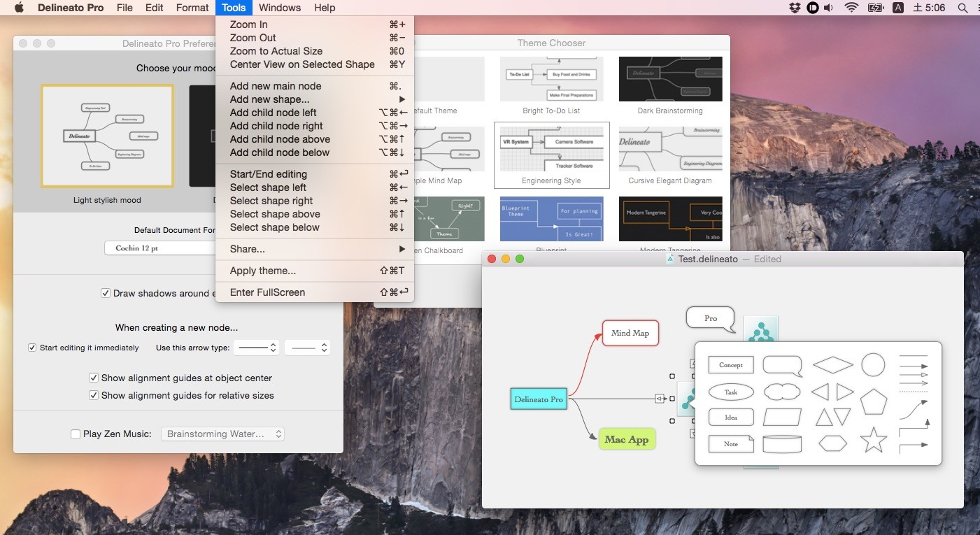The width and height of the screenshot is (980, 535).
Task: Insert the star shape
Action: point(874,440)
